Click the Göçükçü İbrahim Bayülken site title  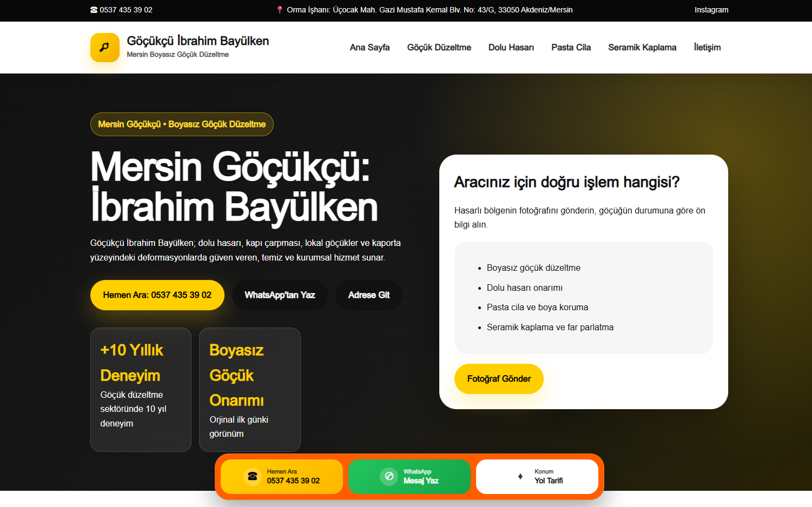coord(198,41)
